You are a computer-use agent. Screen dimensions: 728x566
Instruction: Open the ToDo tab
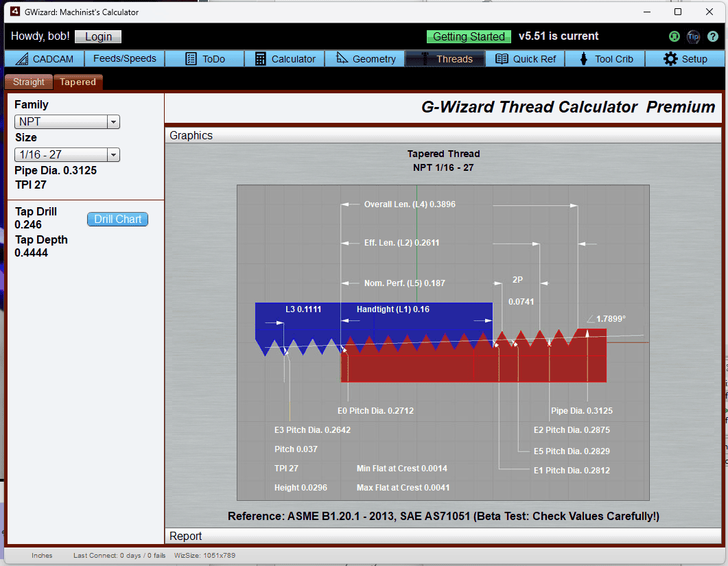tap(204, 59)
